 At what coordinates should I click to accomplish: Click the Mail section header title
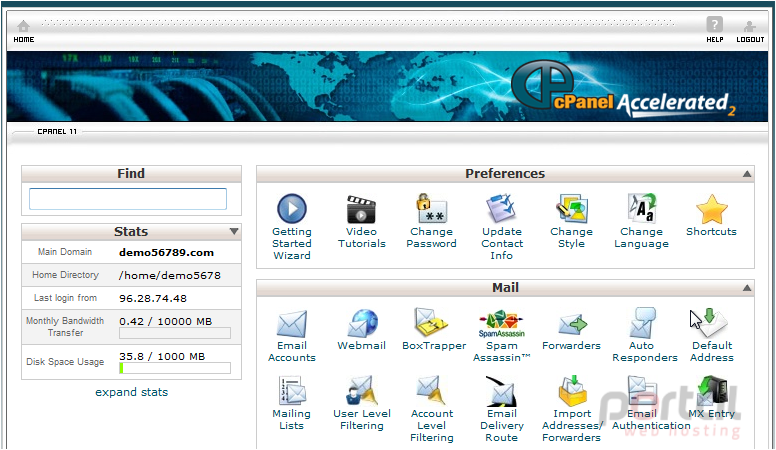505,288
